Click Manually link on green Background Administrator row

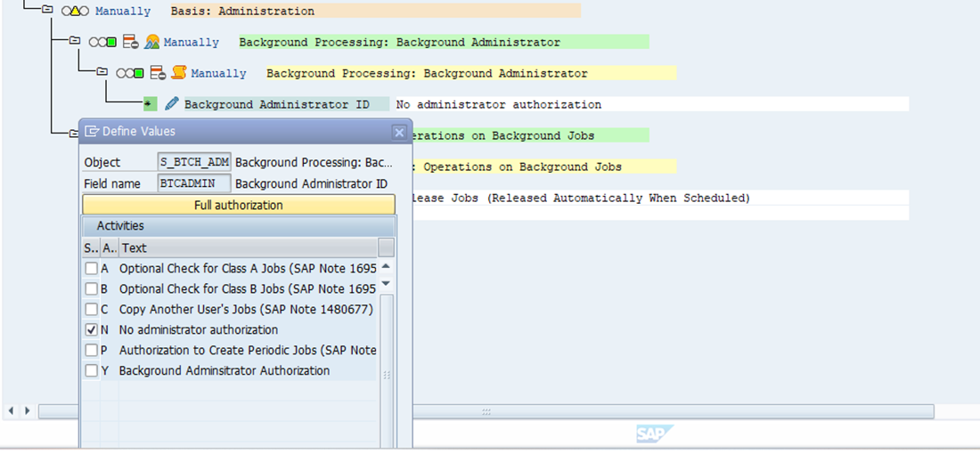192,43
